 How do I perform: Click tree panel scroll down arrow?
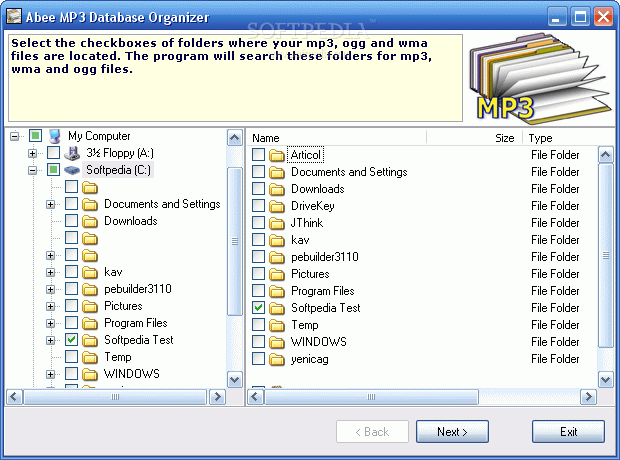(x=235, y=380)
